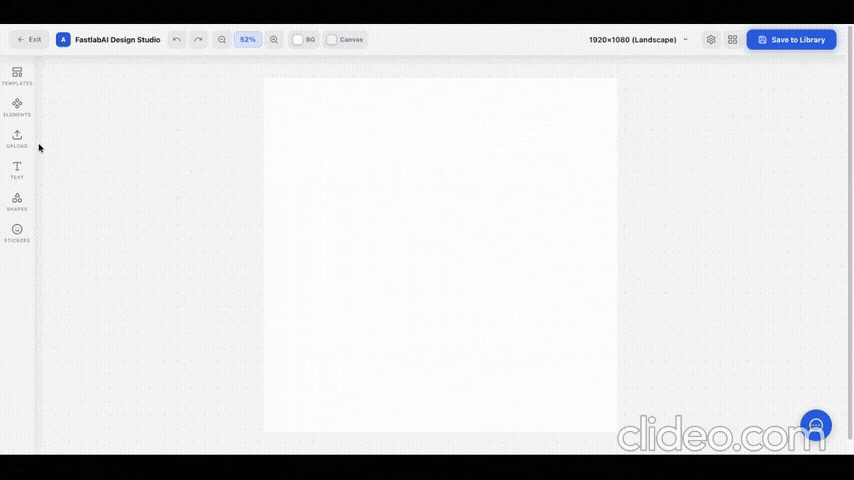854x480 pixels.
Task: Toggle the Canvas checkbox
Action: click(332, 40)
